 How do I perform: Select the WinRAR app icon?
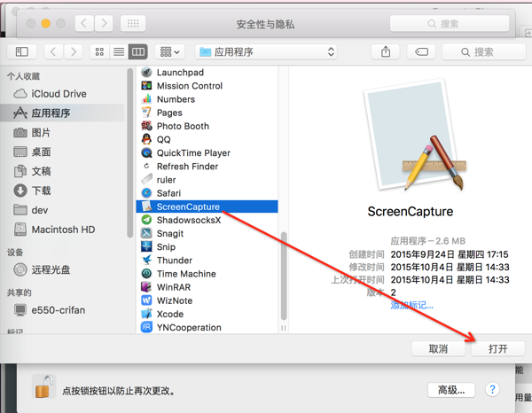click(x=146, y=287)
